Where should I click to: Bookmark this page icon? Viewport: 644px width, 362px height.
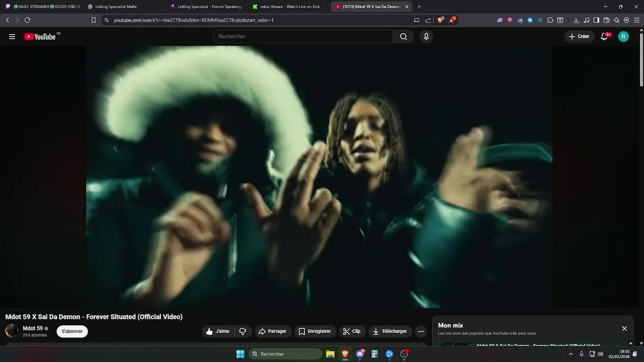[x=93, y=20]
